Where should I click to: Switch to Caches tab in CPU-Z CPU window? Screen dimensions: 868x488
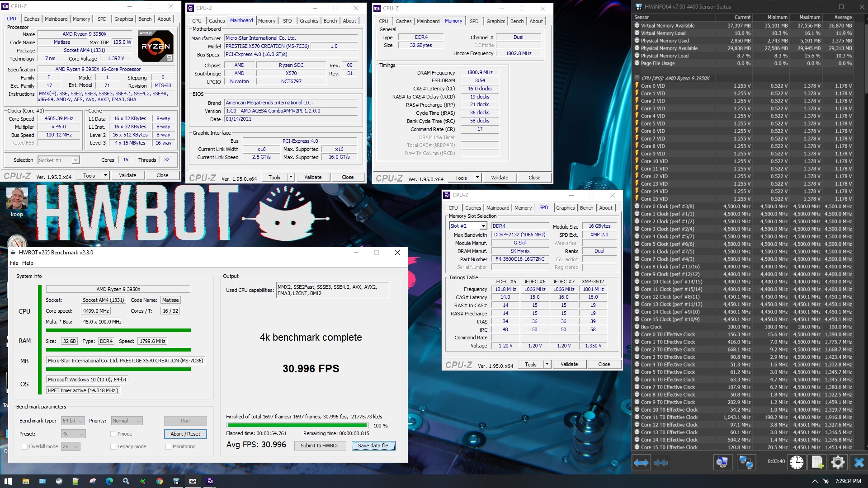31,19
